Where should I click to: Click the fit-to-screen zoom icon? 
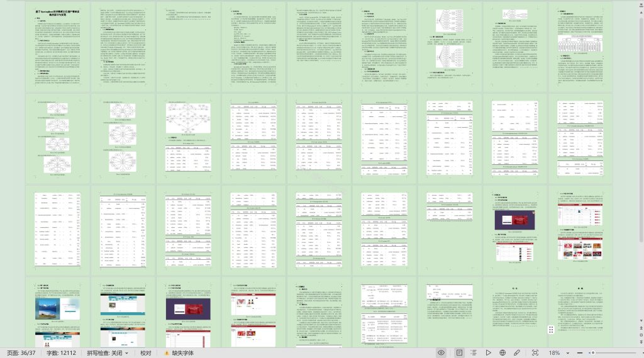[x=535, y=353]
